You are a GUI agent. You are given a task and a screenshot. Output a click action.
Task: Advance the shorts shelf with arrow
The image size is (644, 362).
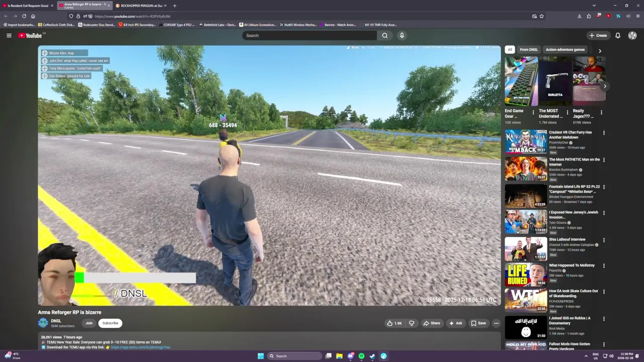coord(605,86)
